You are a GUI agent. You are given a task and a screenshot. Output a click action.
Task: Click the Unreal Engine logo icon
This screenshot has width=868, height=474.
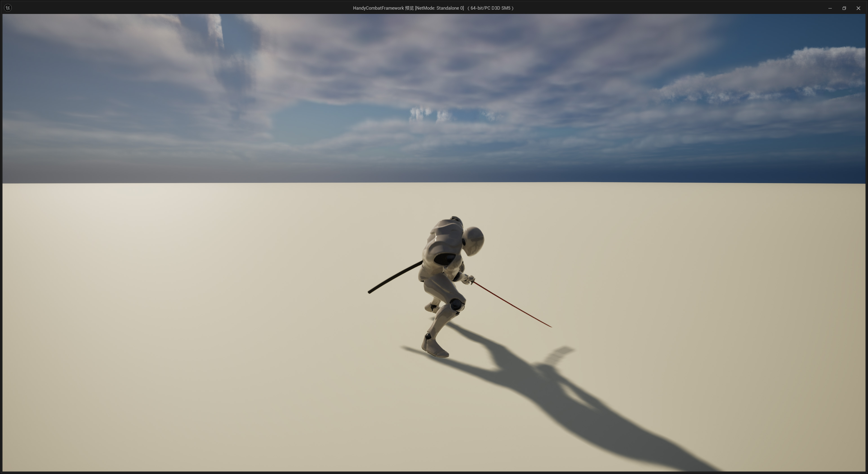pyautogui.click(x=8, y=8)
